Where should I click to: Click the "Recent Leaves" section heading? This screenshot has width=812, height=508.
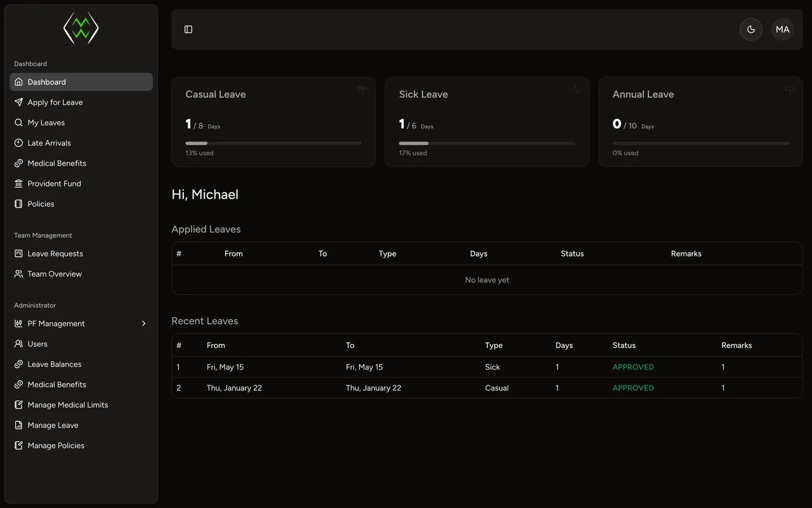(205, 321)
